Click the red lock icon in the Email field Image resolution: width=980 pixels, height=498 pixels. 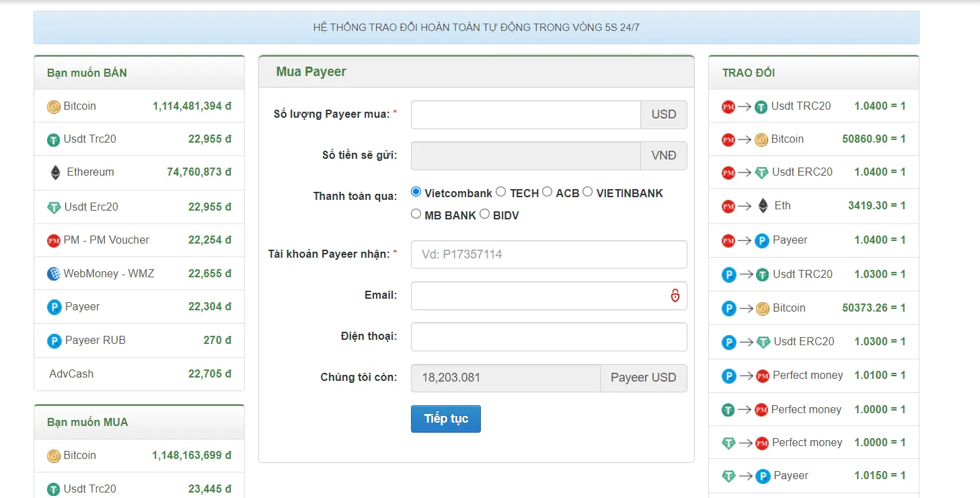[x=675, y=295]
